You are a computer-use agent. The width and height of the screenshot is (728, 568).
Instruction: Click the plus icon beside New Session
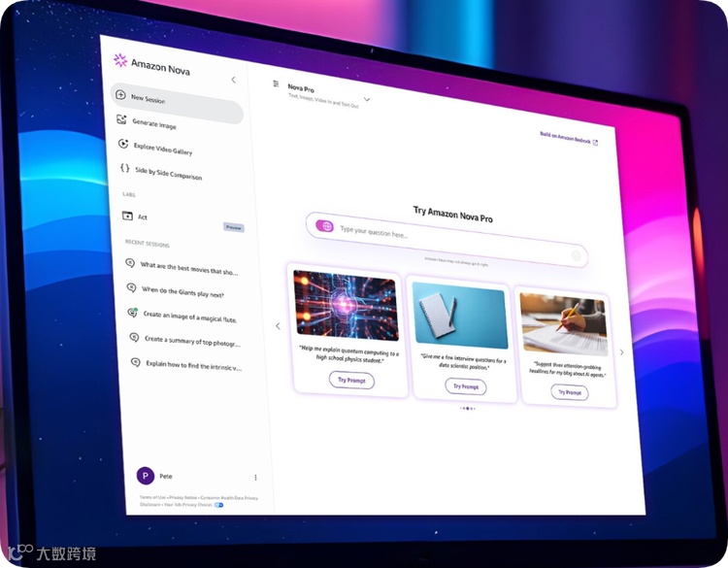click(120, 95)
